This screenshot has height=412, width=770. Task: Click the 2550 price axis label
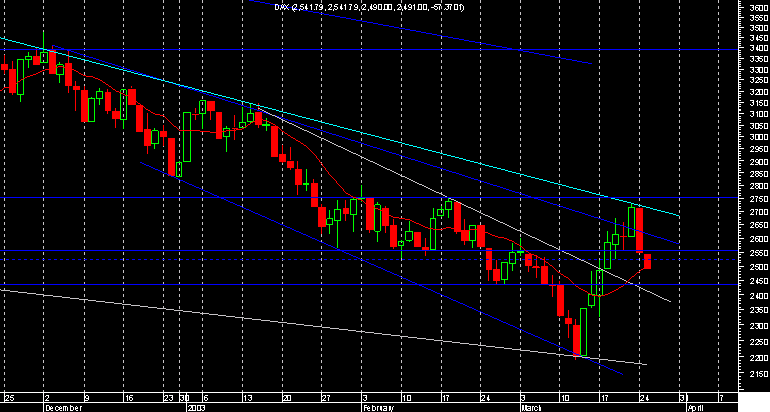[759, 253]
